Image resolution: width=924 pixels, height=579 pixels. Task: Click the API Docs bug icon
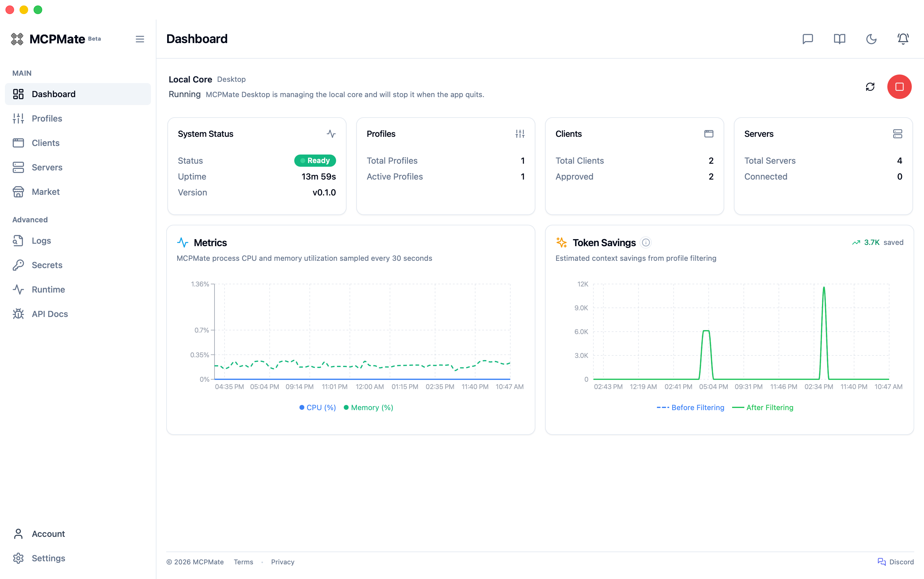[x=18, y=314]
